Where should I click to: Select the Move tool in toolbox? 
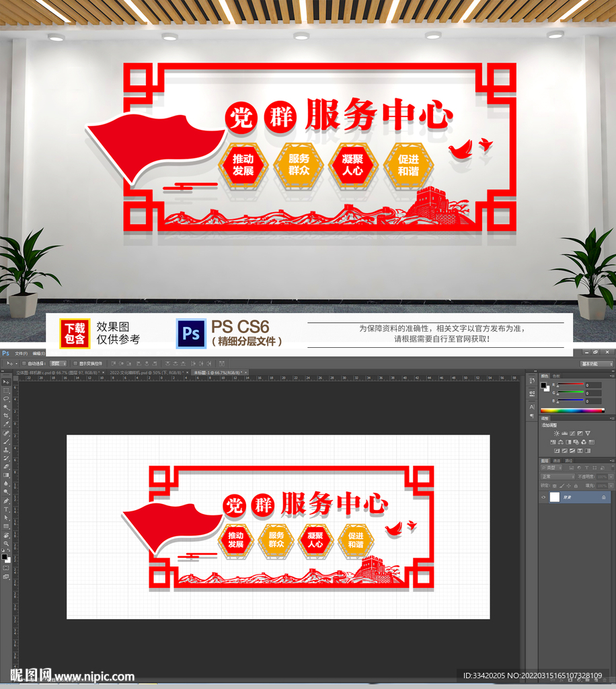[6, 382]
